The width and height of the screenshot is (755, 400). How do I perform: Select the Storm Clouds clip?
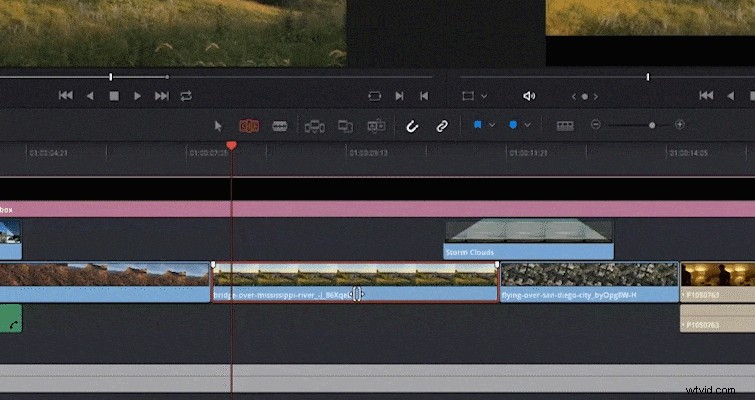pos(528,239)
